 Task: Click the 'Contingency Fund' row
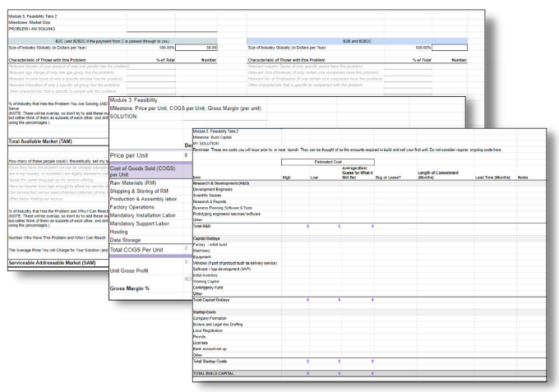[208, 288]
